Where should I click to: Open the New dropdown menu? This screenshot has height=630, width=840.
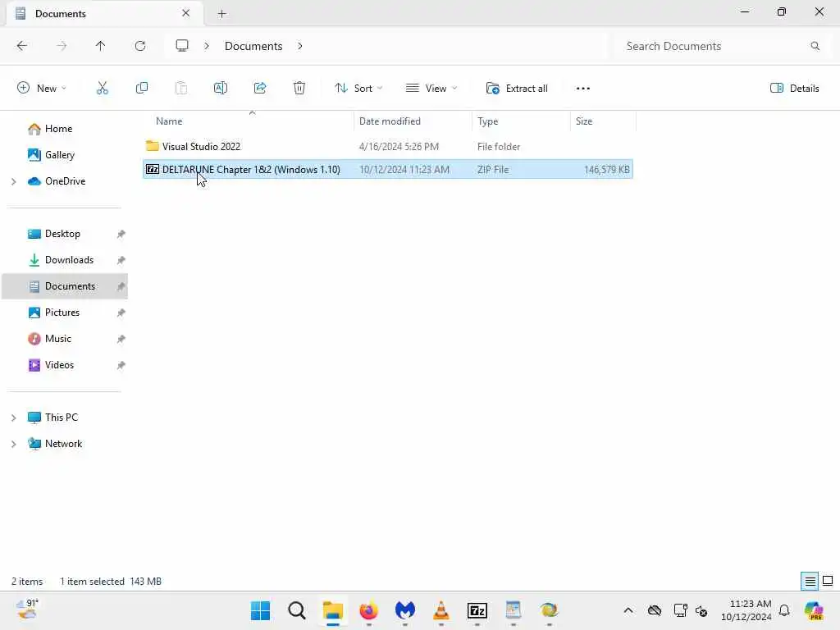(42, 89)
